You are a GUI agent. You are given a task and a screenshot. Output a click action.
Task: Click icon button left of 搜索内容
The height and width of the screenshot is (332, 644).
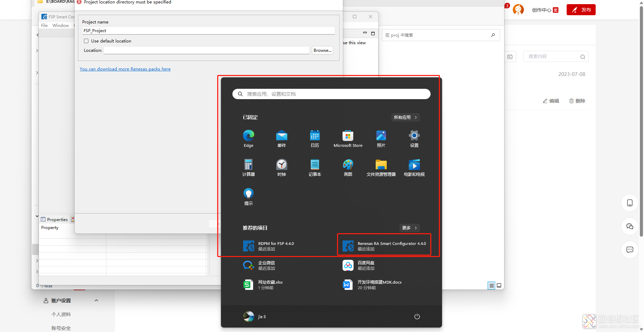click(x=510, y=57)
